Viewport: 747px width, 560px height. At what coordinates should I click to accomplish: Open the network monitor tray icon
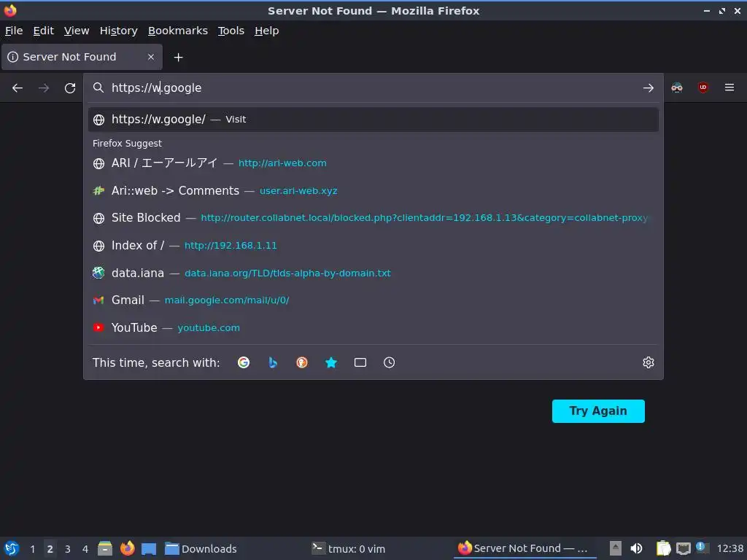tap(683, 548)
